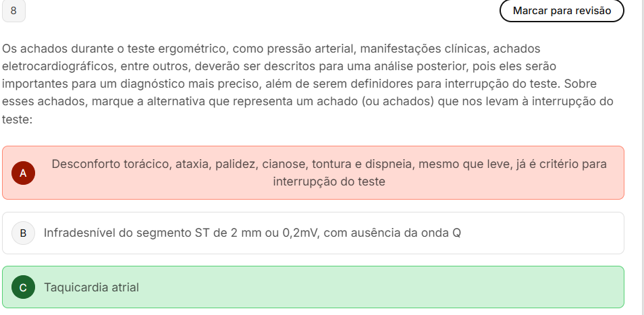Click the text 'interrupção do teste' in option A

tap(329, 182)
